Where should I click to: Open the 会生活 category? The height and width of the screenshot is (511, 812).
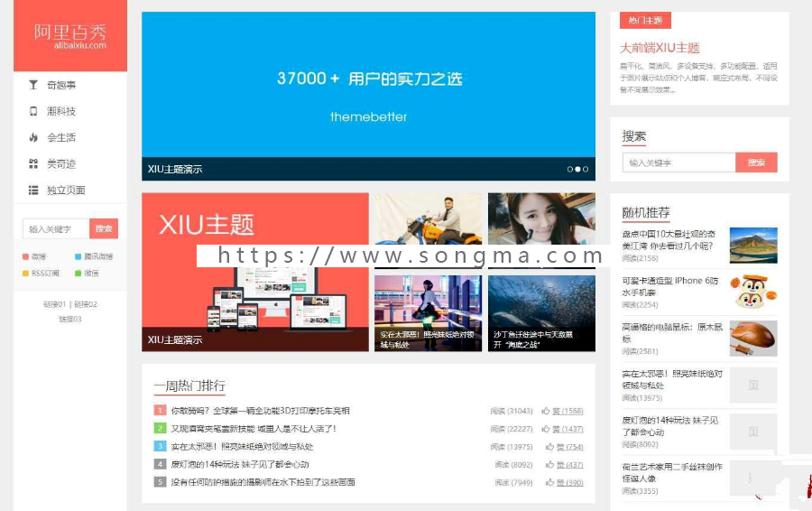tap(61, 137)
